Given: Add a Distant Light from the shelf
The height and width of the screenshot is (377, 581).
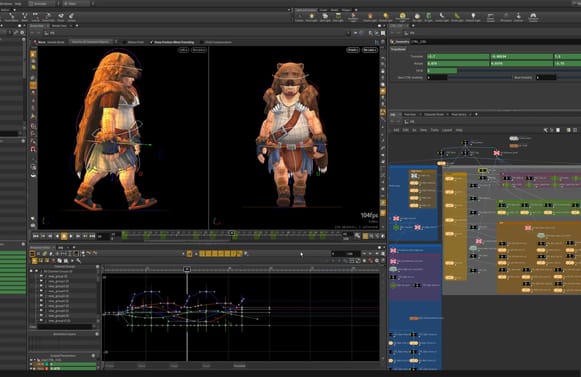Looking at the screenshot, I should (386, 17).
